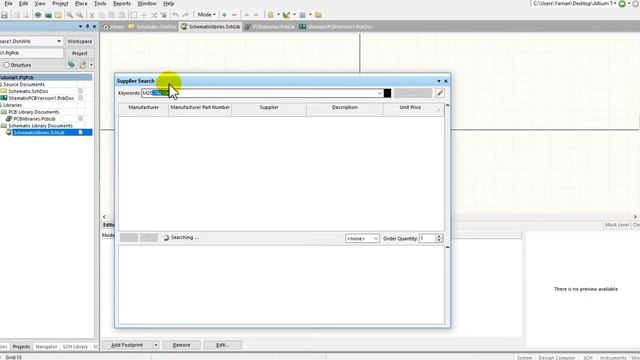Click the zoom in magnifier toolbar icon
The height and width of the screenshot is (360, 640).
tap(70, 15)
